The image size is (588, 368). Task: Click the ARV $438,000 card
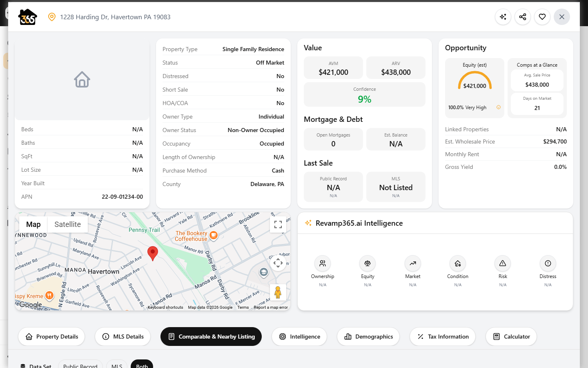coord(396,68)
